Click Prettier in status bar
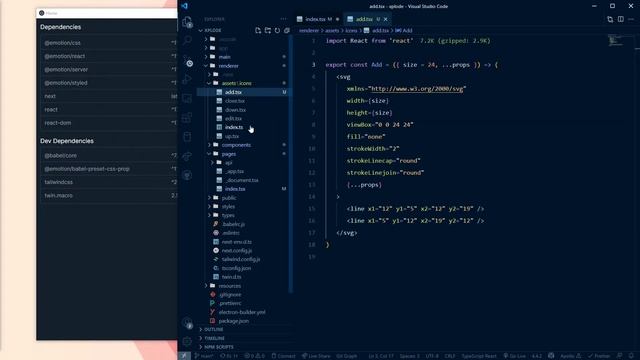Image resolution: width=640 pixels, height=360 pixels. point(599,356)
